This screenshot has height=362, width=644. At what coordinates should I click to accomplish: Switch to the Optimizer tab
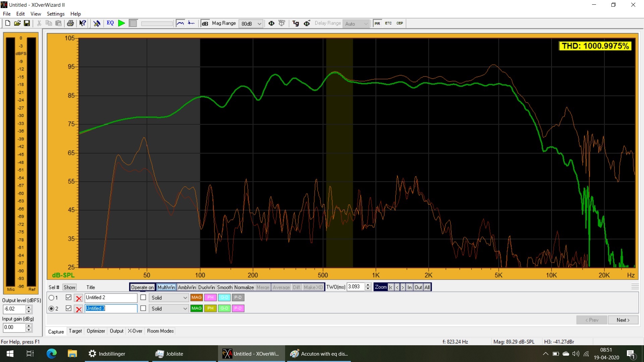(96, 331)
